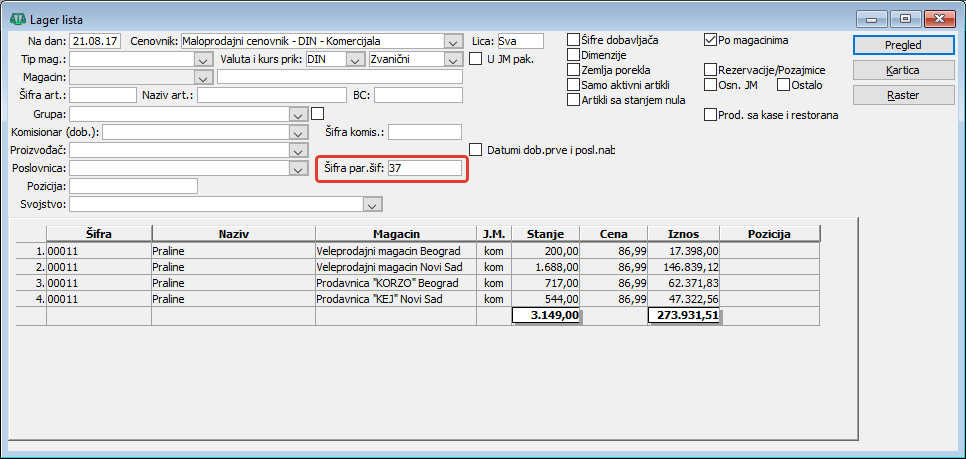Expand the Zvanični kurs dropdown
Image resolution: width=966 pixels, height=459 pixels.
point(453,60)
